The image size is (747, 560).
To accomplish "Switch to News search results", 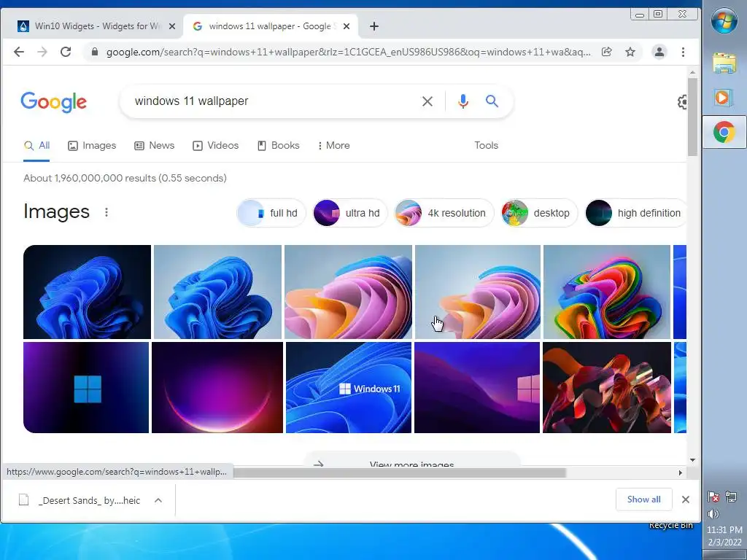I will click(x=155, y=146).
